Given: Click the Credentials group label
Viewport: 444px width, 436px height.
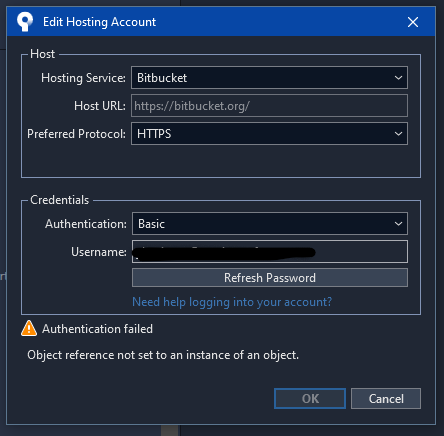Looking at the screenshot, I should pos(60,200).
